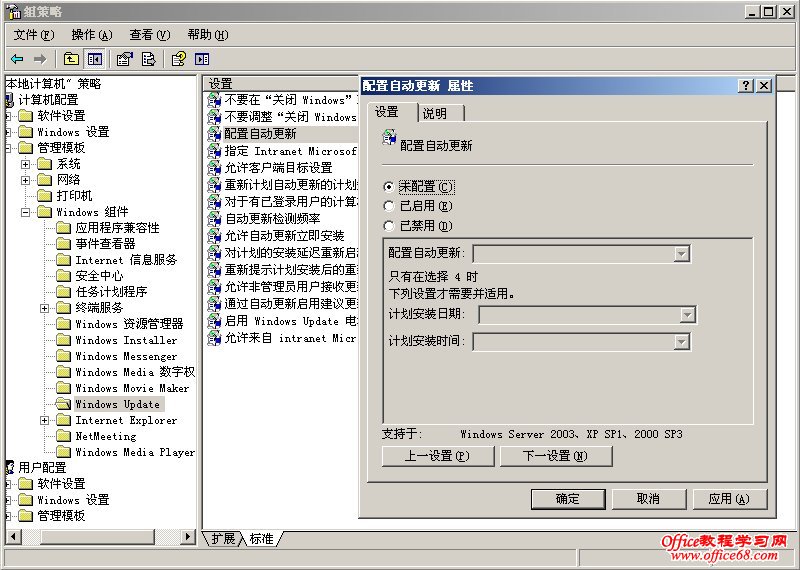
Task: Click the 上一设置 button
Action: click(438, 456)
